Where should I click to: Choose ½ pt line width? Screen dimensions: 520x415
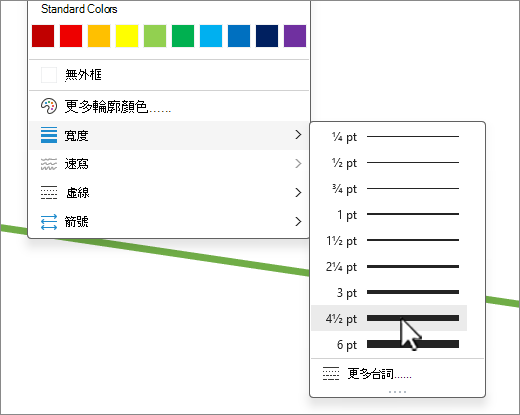point(389,163)
